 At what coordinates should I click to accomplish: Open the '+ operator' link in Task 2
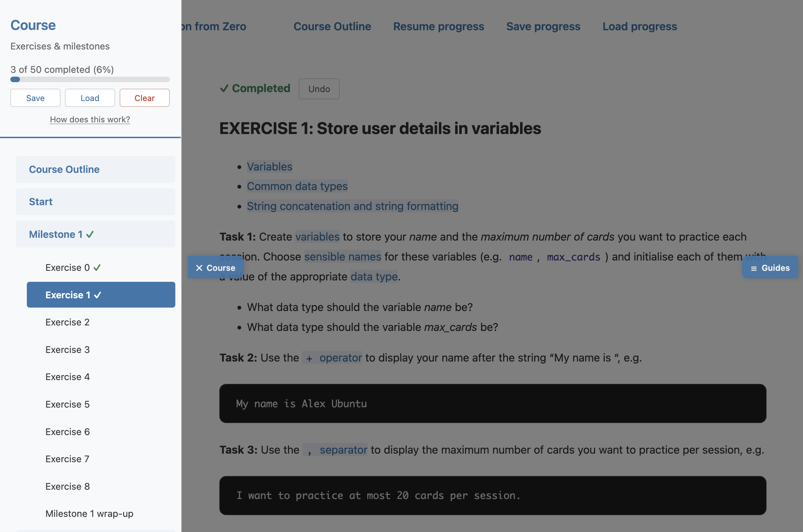click(332, 358)
